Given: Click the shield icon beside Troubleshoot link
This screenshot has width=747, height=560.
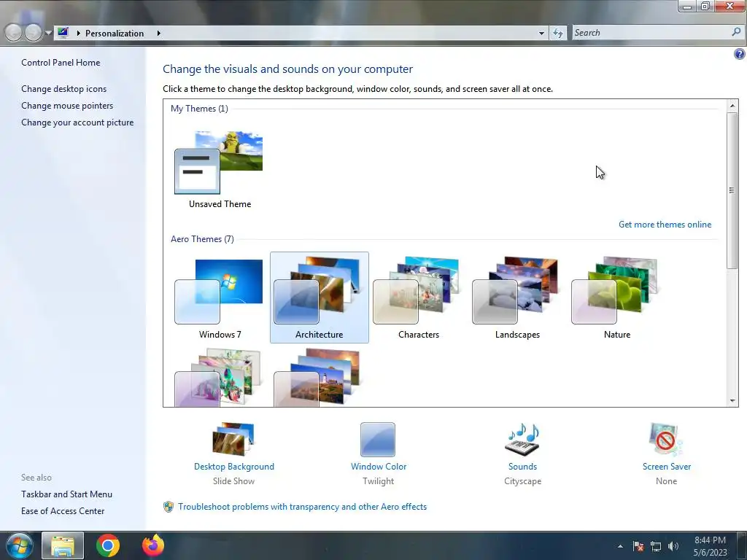Looking at the screenshot, I should 169,507.
